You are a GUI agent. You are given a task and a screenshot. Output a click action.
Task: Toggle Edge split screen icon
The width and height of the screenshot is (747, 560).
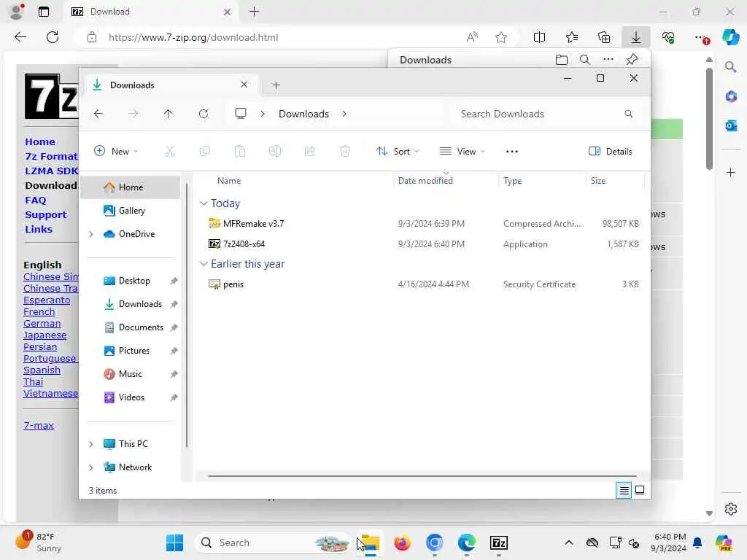click(x=539, y=37)
